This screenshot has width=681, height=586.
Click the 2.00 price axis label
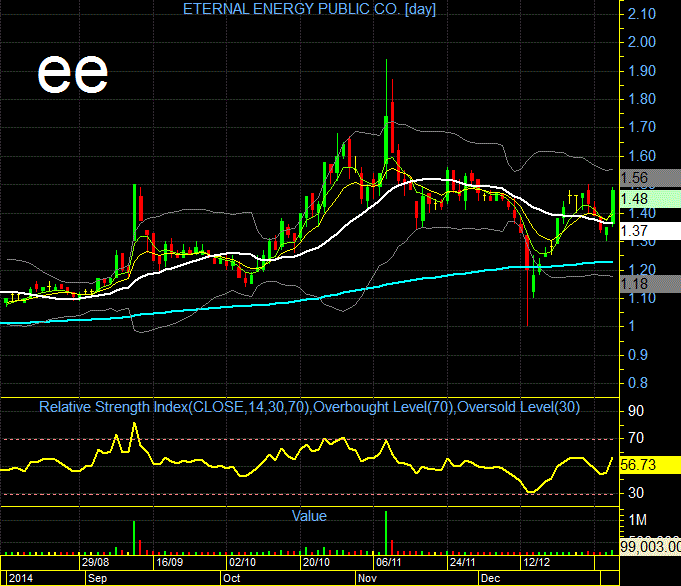[x=641, y=42]
